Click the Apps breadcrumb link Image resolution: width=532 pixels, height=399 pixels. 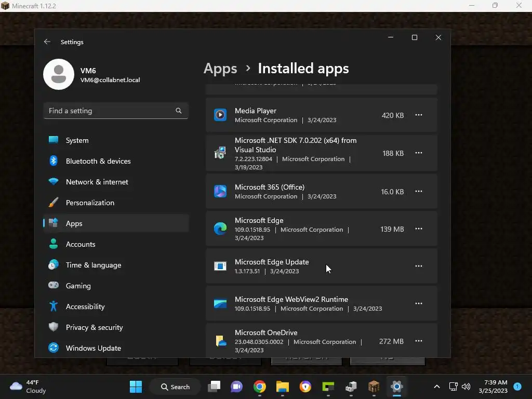[x=220, y=69]
